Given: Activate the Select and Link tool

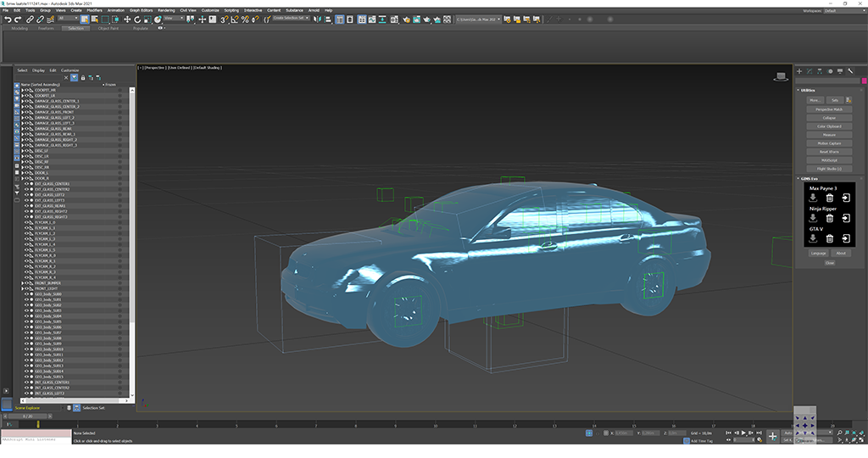Looking at the screenshot, I should click(30, 20).
